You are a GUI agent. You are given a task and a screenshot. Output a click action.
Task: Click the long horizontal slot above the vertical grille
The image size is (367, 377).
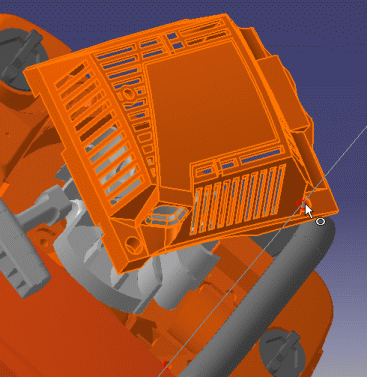tap(260, 156)
